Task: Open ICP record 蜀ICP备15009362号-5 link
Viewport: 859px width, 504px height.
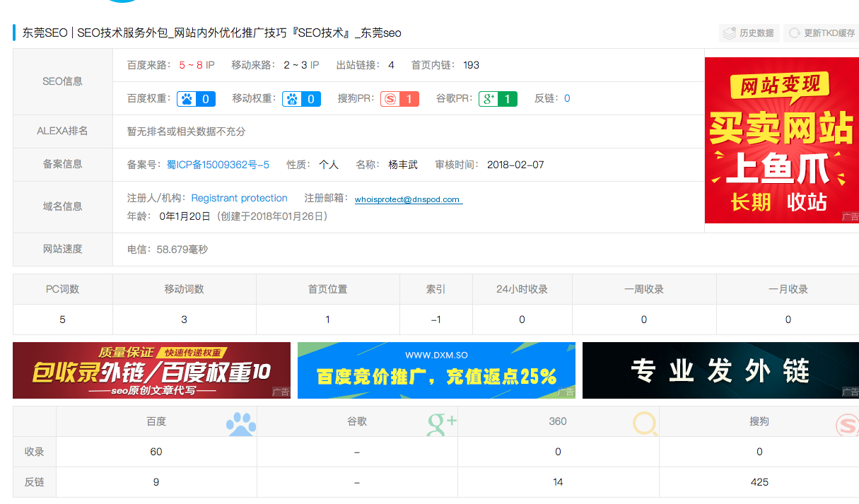Action: point(218,165)
